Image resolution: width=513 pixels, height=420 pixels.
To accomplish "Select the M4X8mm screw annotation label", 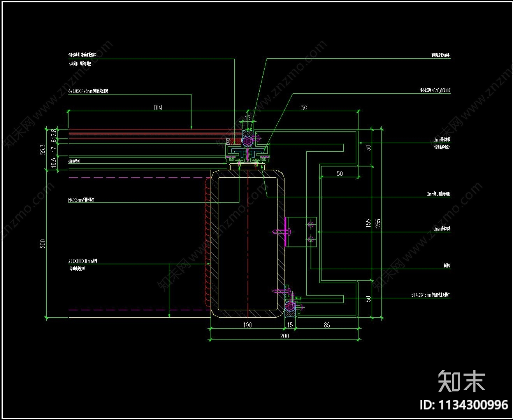I will pos(81,200).
